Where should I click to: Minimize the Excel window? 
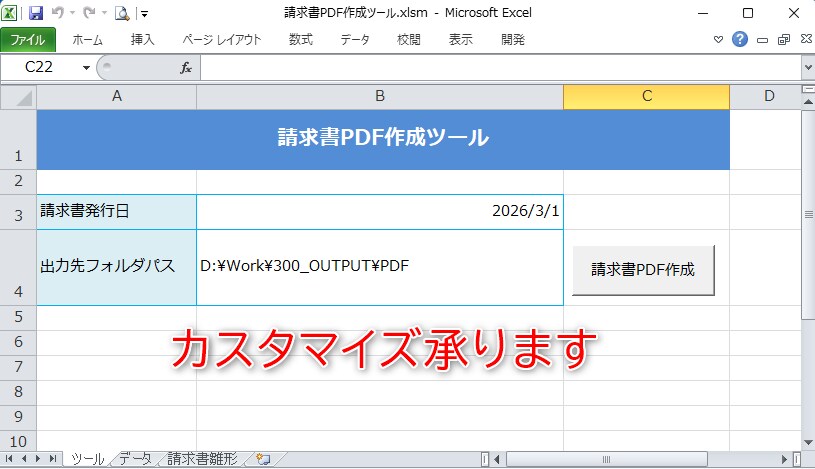pos(703,13)
